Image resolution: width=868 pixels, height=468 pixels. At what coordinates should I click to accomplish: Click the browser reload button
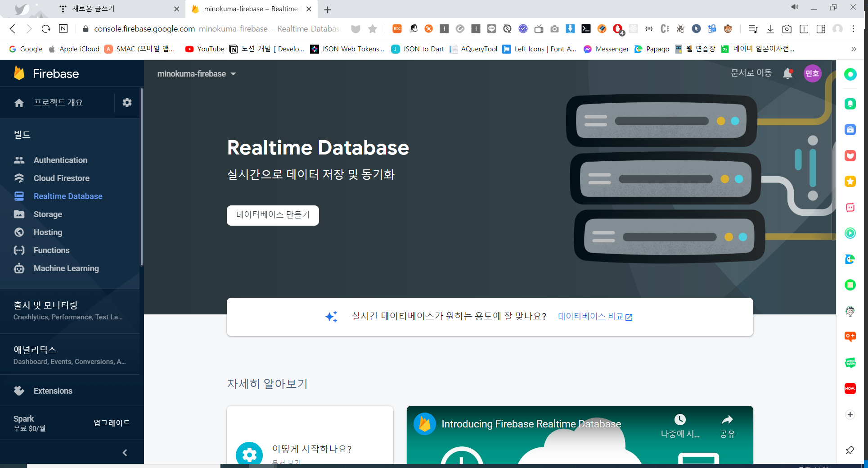click(x=46, y=29)
